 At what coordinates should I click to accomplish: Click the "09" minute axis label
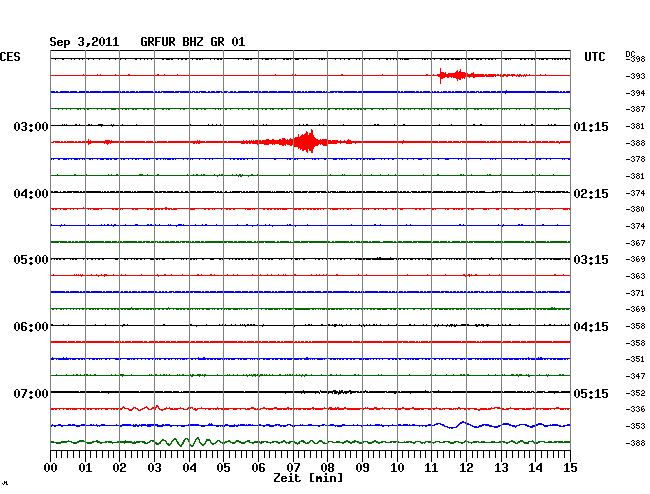(x=362, y=467)
